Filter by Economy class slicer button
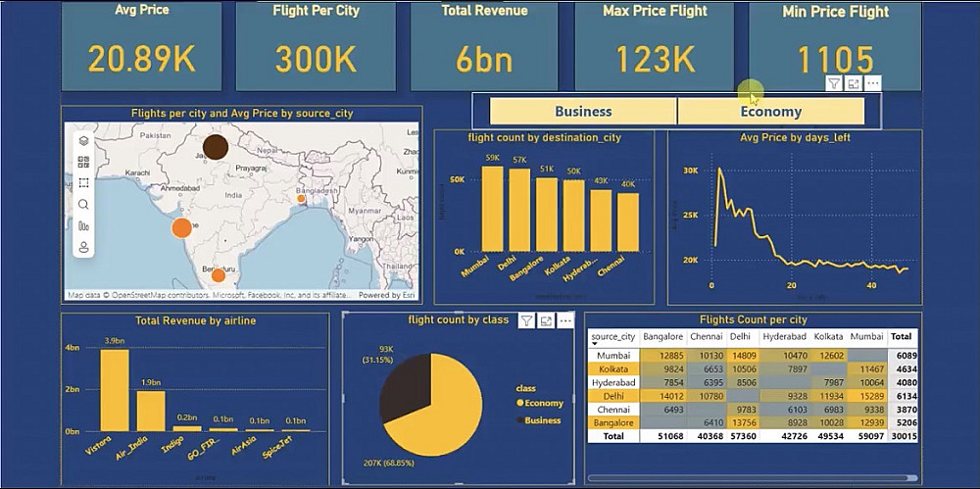This screenshot has width=980, height=489. pyautogui.click(x=770, y=112)
